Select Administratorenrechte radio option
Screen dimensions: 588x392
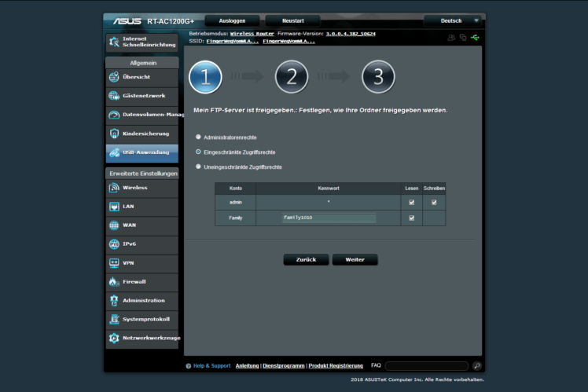198,137
